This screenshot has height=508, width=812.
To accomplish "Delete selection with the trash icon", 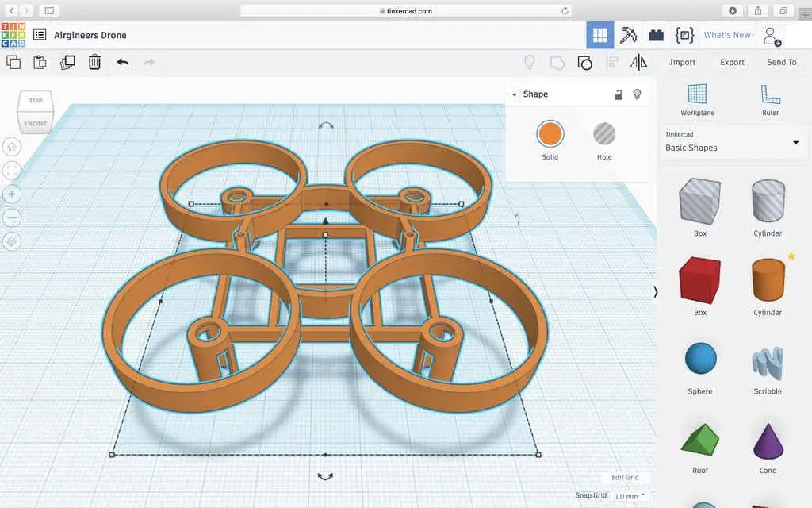I will coord(94,62).
